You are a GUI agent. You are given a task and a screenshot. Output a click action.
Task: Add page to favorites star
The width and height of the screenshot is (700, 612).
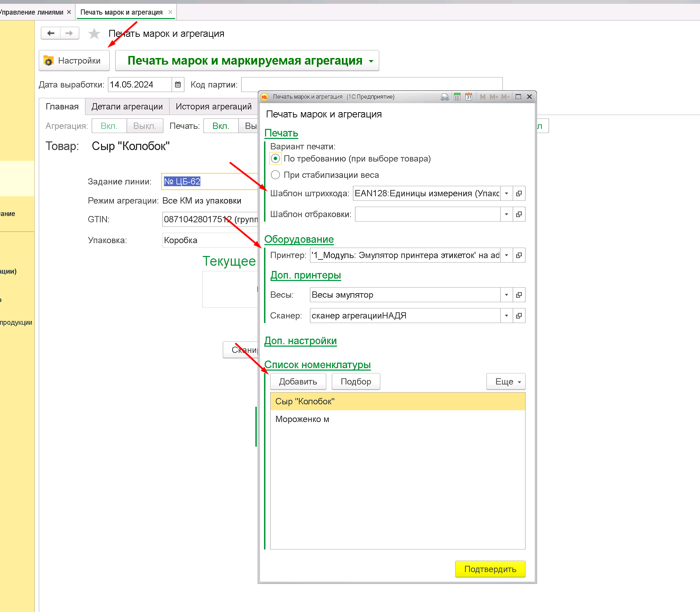tap(94, 34)
